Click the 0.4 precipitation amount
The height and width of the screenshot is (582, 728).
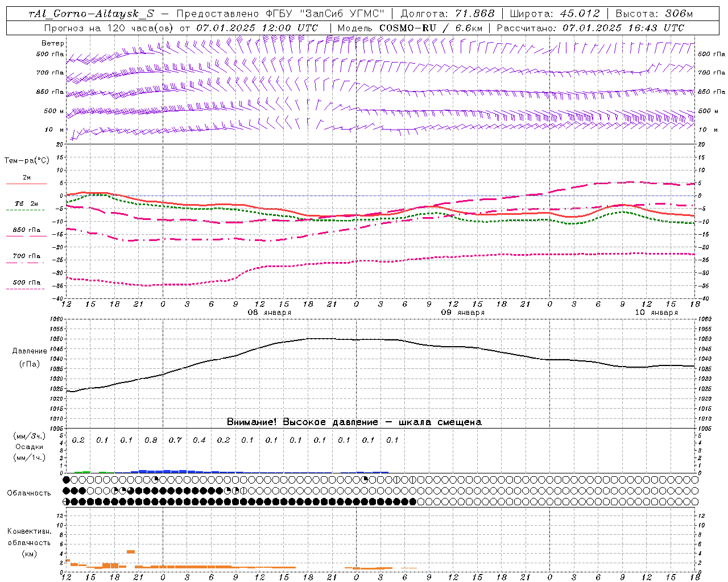[x=199, y=440]
